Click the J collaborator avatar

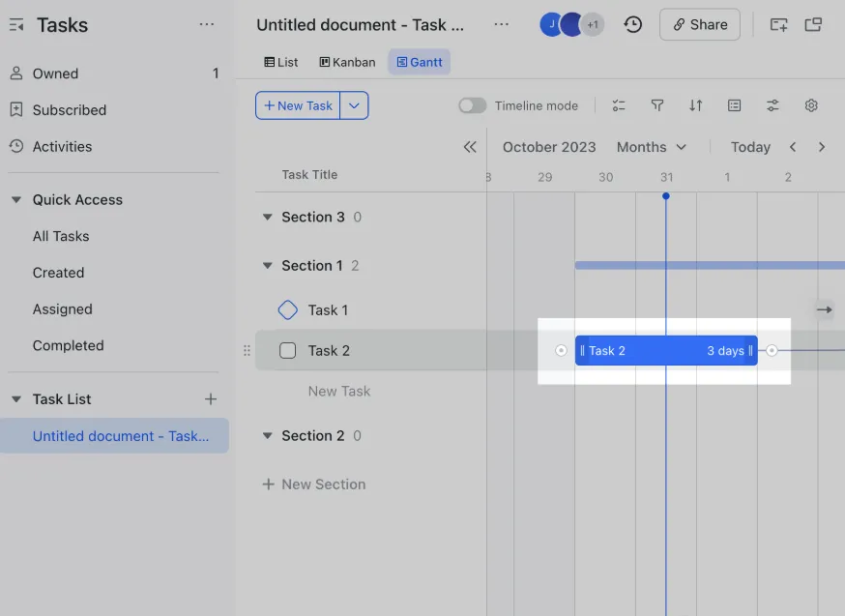point(551,24)
